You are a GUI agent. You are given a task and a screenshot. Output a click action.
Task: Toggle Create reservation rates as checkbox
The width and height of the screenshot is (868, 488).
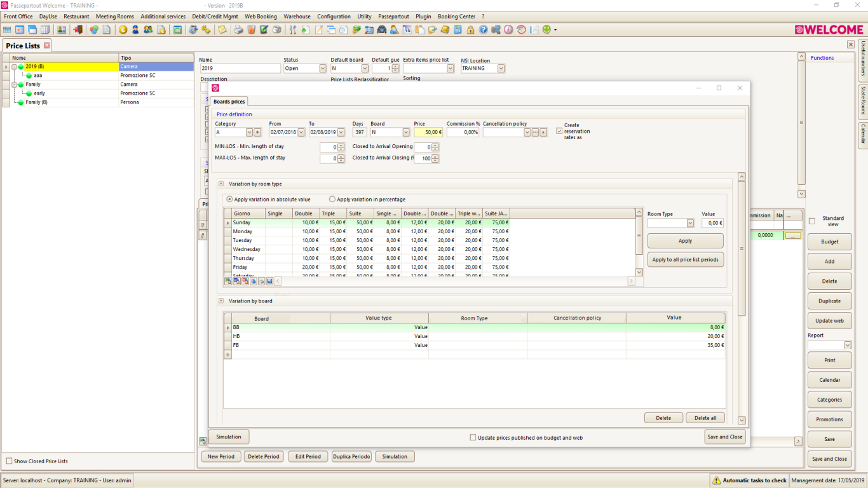click(x=559, y=132)
